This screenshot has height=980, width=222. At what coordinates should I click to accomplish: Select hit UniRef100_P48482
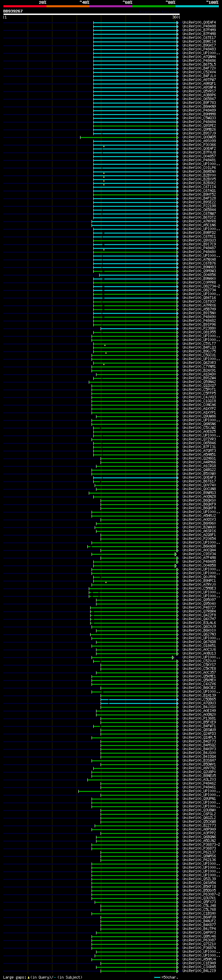199,321
